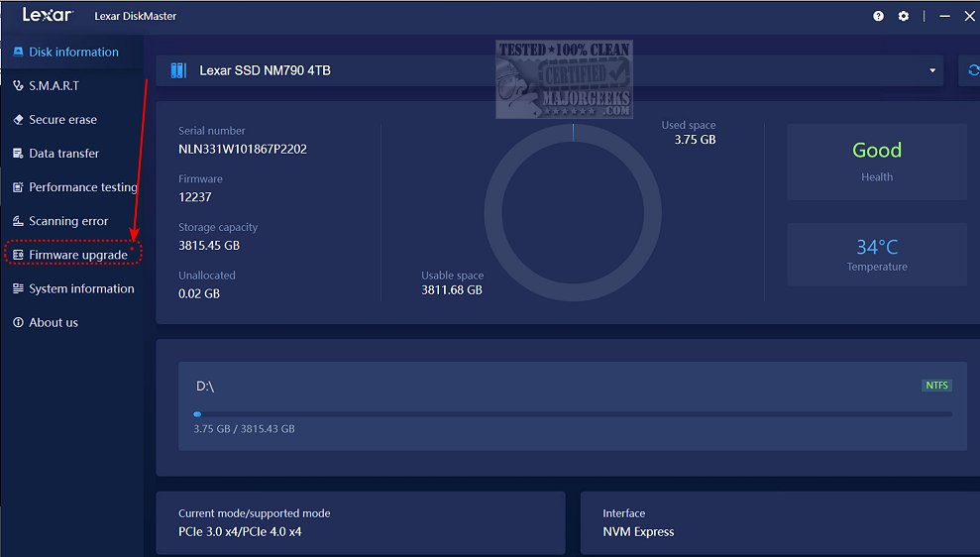Click serial number NLN331W101867P2202
The width and height of the screenshot is (980, 557).
click(243, 149)
